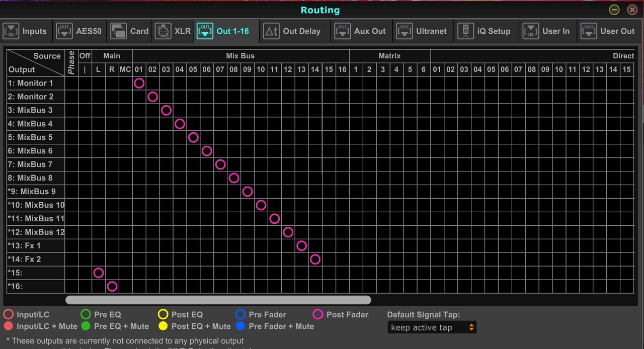The image size is (644, 349).
Task: Click the Matrix 1 column header
Action: [356, 69]
